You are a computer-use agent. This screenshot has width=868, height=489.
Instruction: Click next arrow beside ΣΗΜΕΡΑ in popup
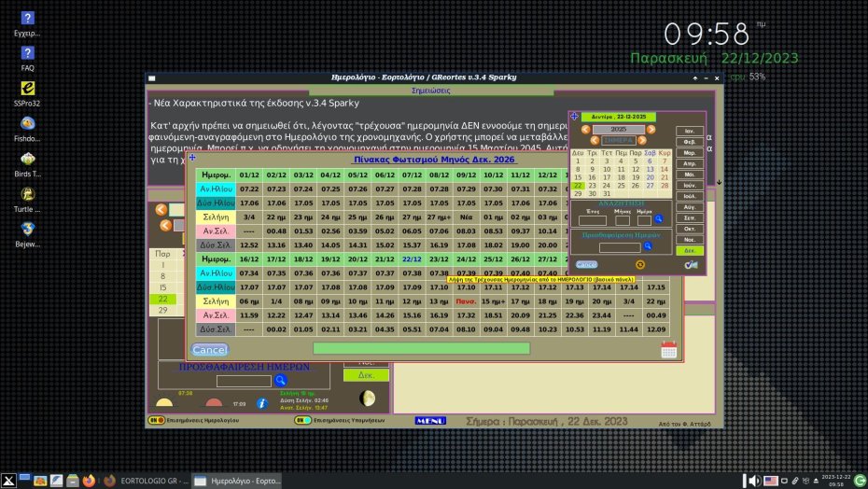point(642,141)
